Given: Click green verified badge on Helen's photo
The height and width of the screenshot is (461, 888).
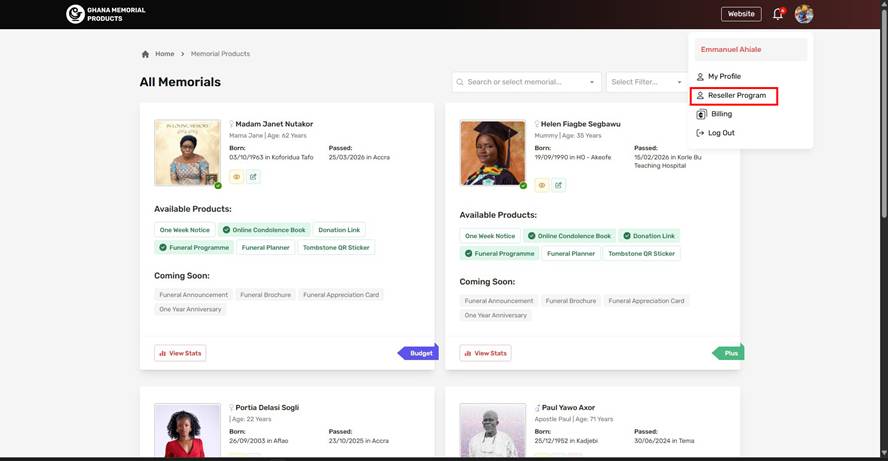Looking at the screenshot, I should (523, 185).
